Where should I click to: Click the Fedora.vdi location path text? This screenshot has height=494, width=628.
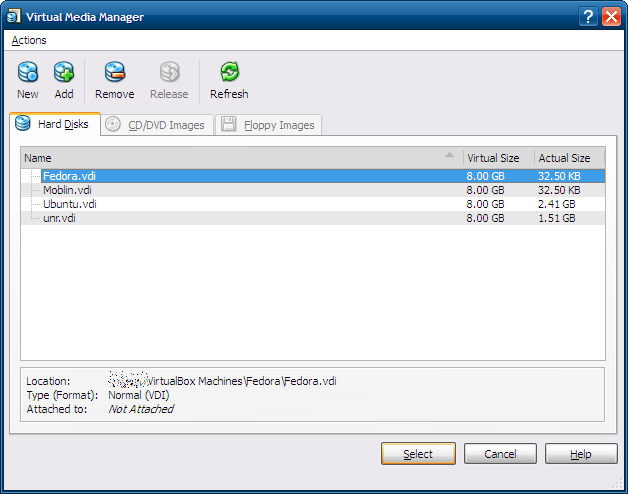click(x=222, y=381)
